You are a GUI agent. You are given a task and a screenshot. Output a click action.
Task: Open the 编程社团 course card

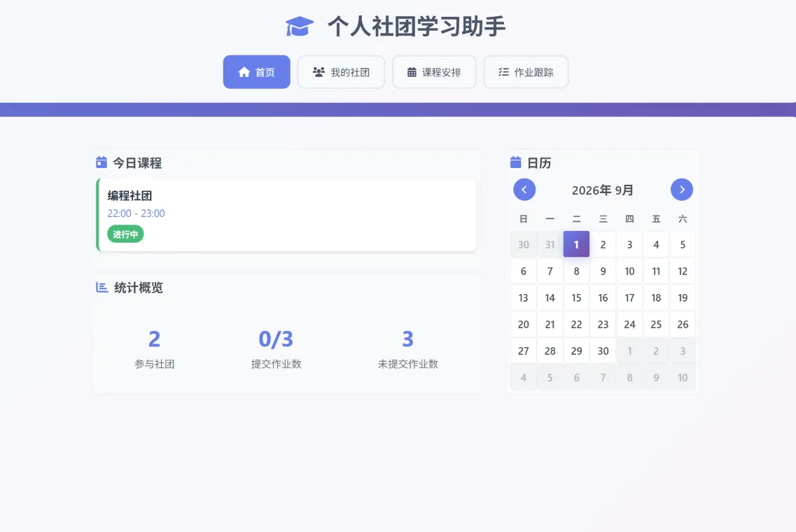[x=286, y=215]
